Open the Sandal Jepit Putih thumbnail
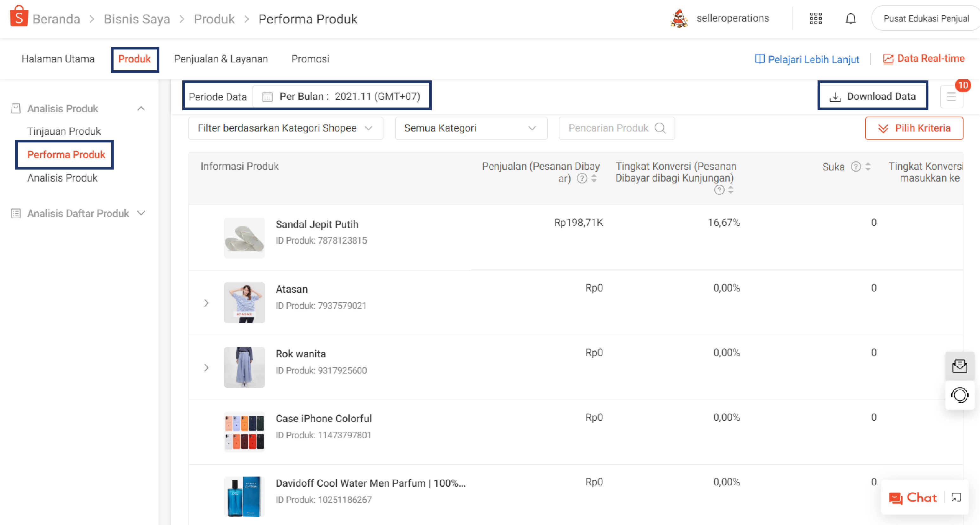 coord(244,238)
